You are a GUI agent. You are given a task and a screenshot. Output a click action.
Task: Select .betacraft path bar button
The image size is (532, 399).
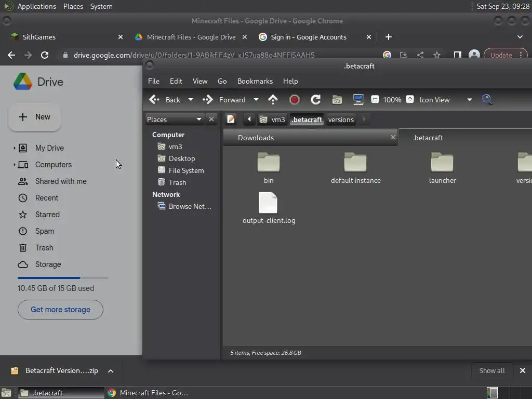point(307,119)
